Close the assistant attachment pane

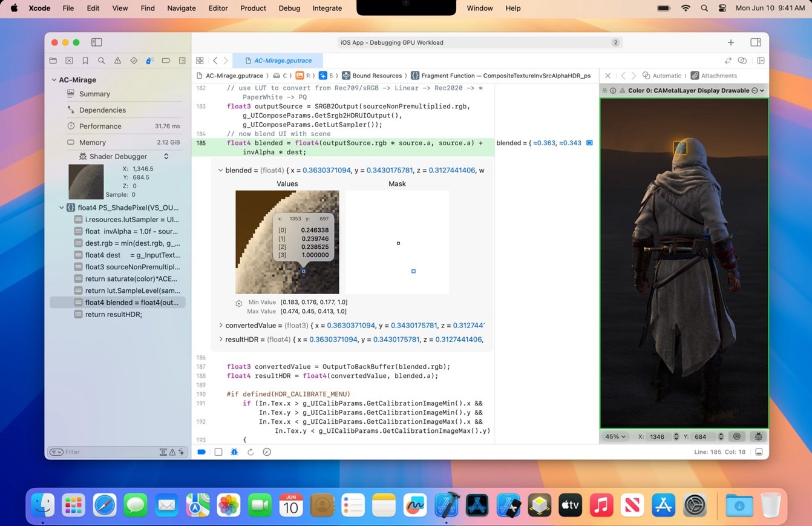(x=607, y=76)
